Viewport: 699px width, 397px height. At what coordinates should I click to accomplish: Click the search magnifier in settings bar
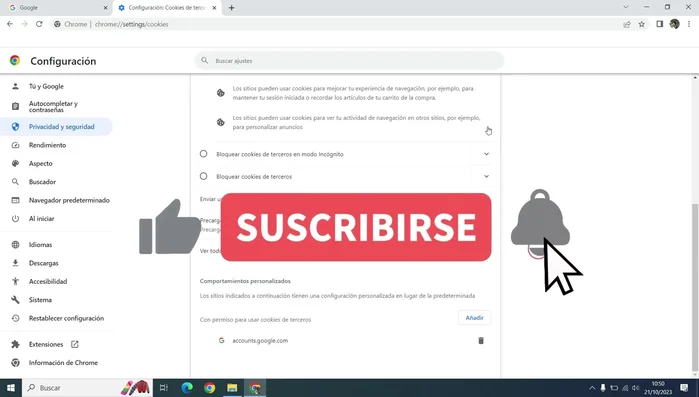pos(205,61)
